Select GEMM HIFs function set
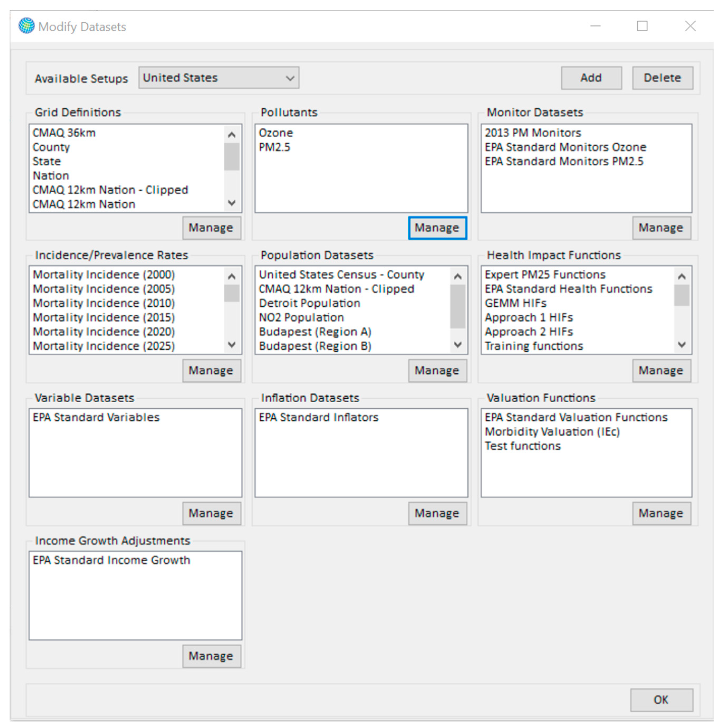Screen dimensions: 722x728 point(516,303)
